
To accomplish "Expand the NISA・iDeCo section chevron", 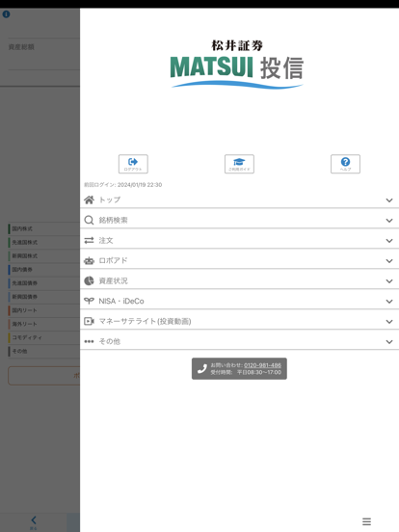I will click(389, 302).
